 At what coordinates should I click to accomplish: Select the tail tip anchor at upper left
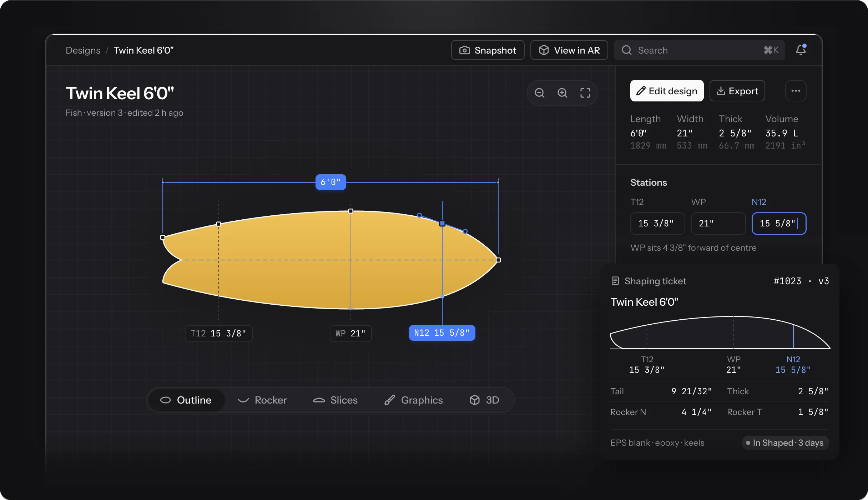(x=163, y=237)
